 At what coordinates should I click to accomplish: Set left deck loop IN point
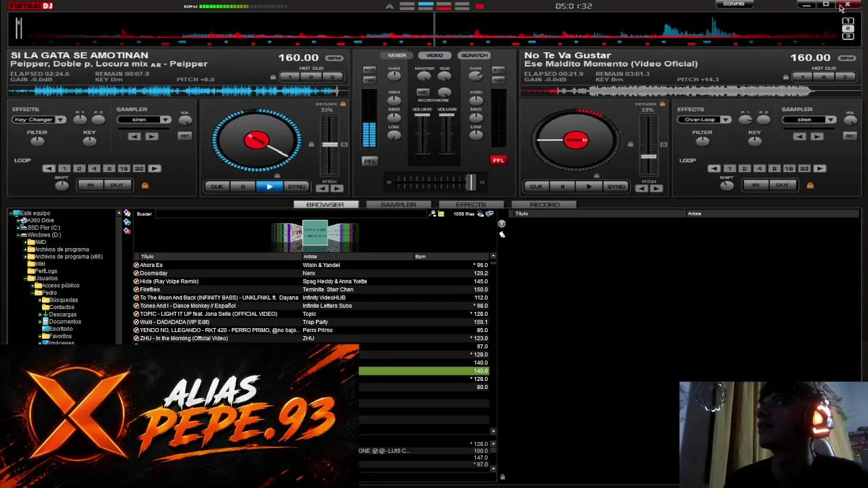click(x=90, y=185)
